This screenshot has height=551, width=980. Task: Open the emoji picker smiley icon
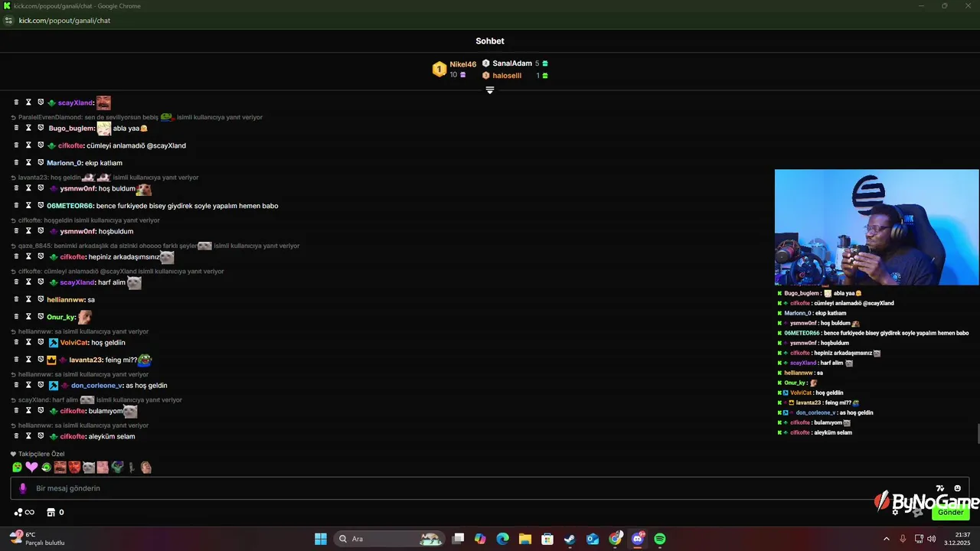(x=957, y=488)
